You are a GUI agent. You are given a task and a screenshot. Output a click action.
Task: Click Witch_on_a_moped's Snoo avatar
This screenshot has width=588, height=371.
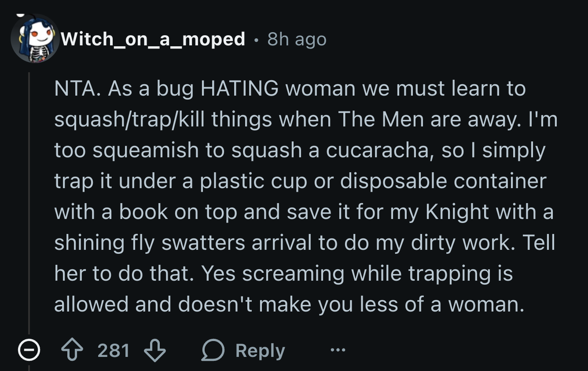tap(34, 39)
